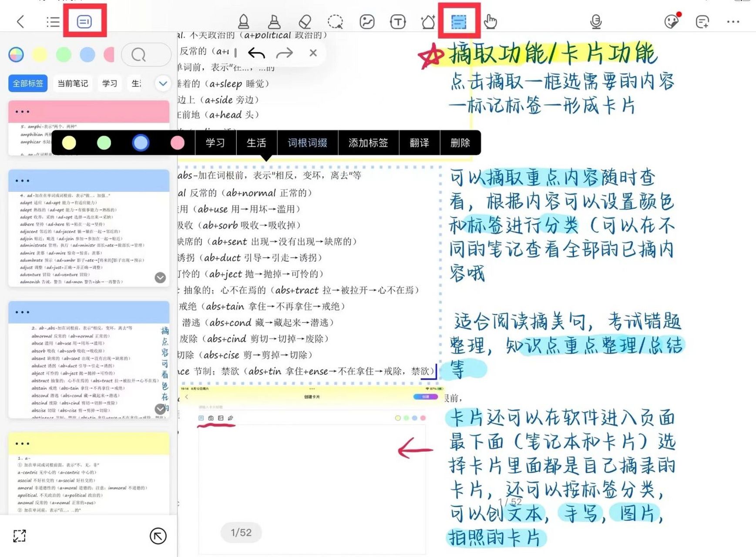Redo the last action
This screenshot has width=756, height=557.
click(285, 53)
